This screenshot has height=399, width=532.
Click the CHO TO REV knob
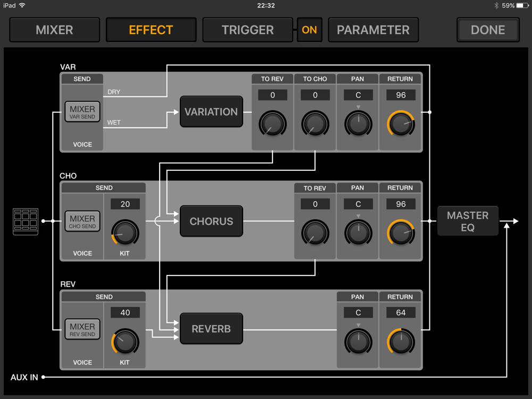point(315,233)
